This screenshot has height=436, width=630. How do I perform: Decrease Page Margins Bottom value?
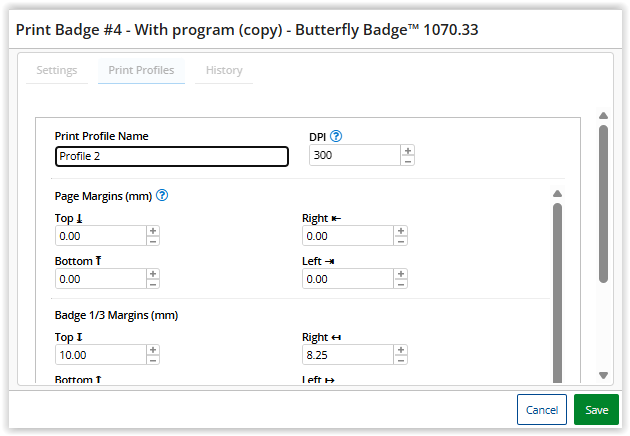click(x=153, y=284)
